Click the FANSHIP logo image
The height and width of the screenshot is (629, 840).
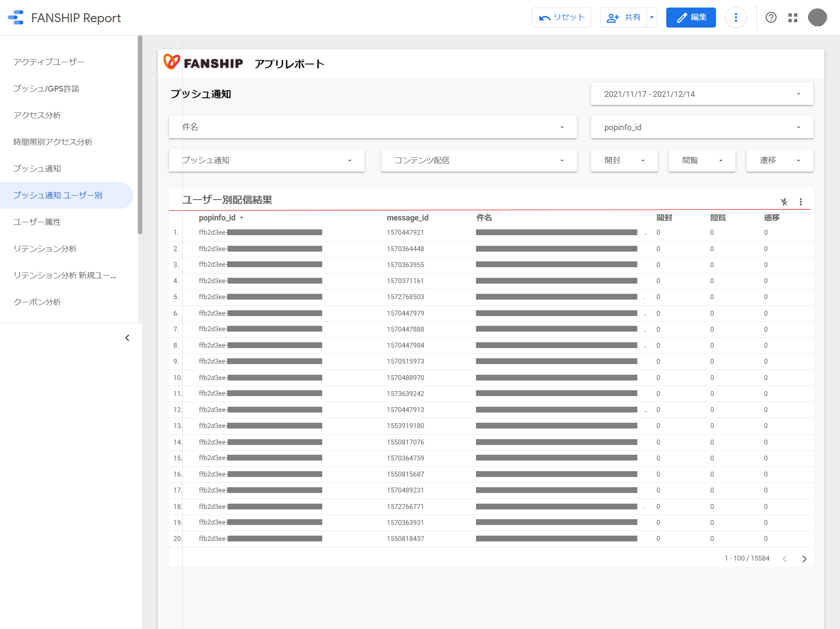point(203,63)
